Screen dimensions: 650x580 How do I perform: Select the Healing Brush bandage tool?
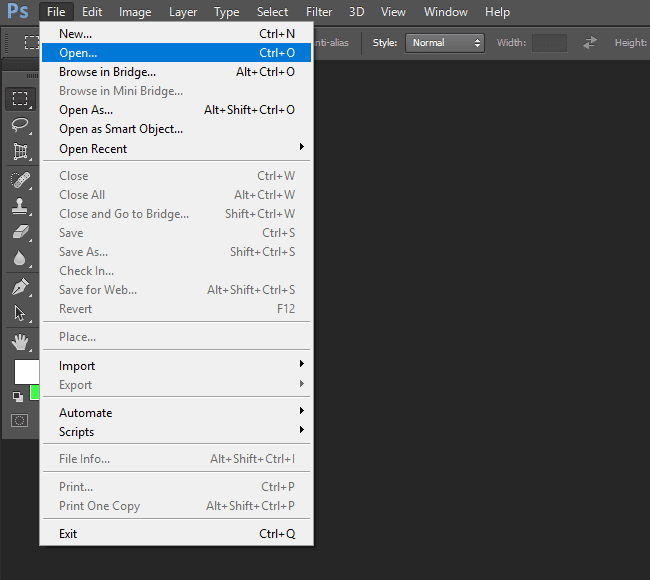[20, 180]
